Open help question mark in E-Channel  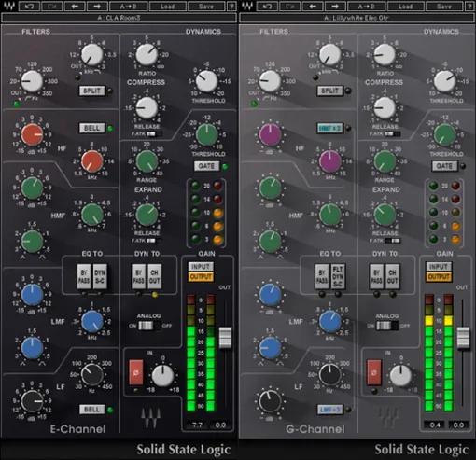click(x=232, y=7)
